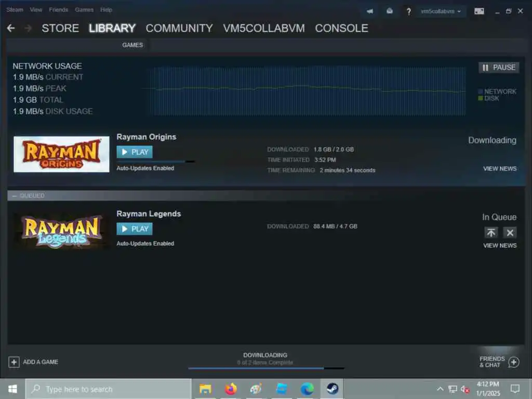The image size is (532, 399).
Task: Open the Help menu
Action: (106, 10)
